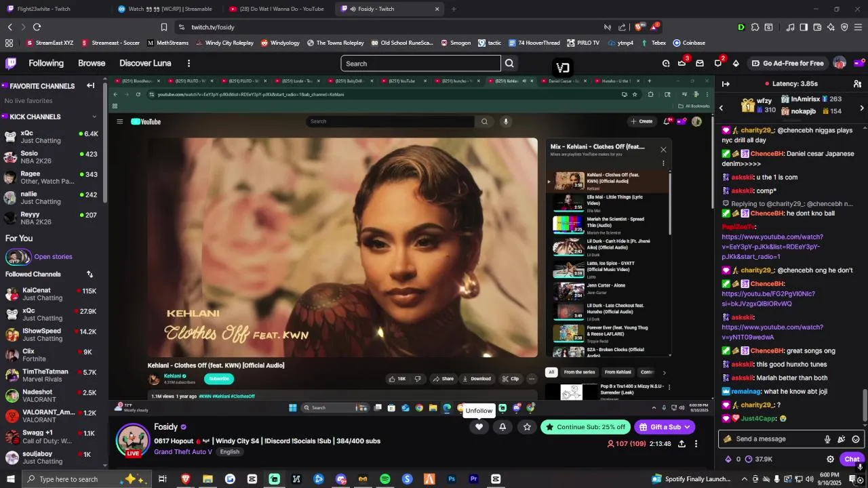Open Sosio NBA 2K26 Kick channel

point(51,157)
